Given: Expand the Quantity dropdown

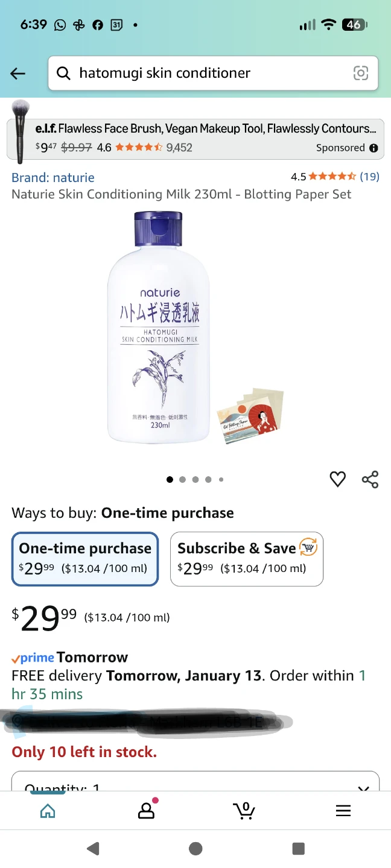Looking at the screenshot, I should coord(195,782).
